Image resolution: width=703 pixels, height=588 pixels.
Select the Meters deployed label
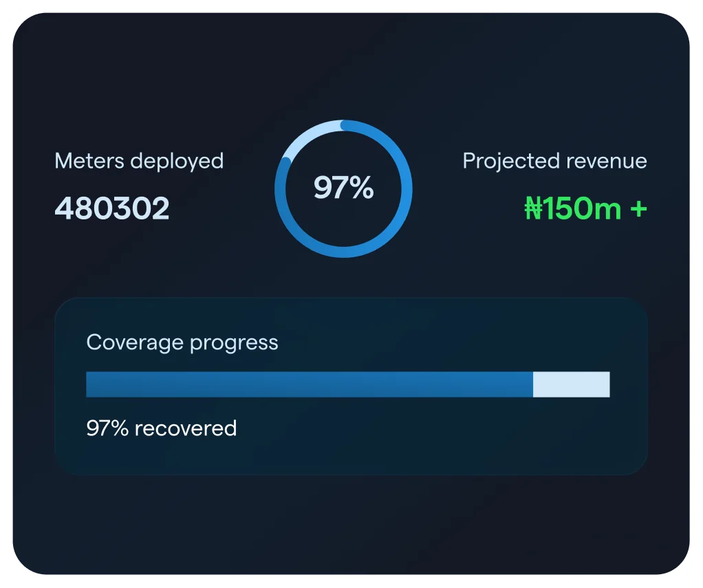pos(139,161)
